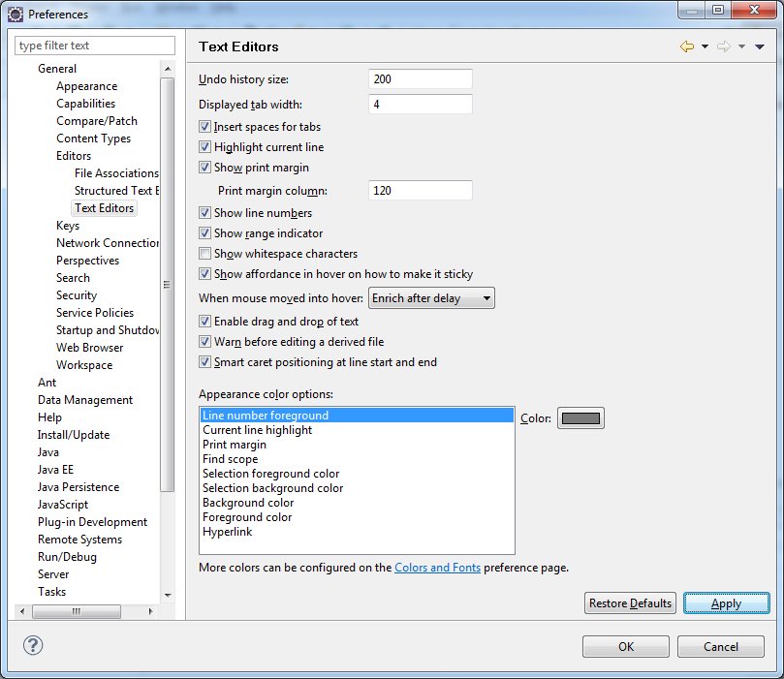Click horizontal scrollbar left arrow in tree
The height and width of the screenshot is (679, 784).
click(x=22, y=611)
